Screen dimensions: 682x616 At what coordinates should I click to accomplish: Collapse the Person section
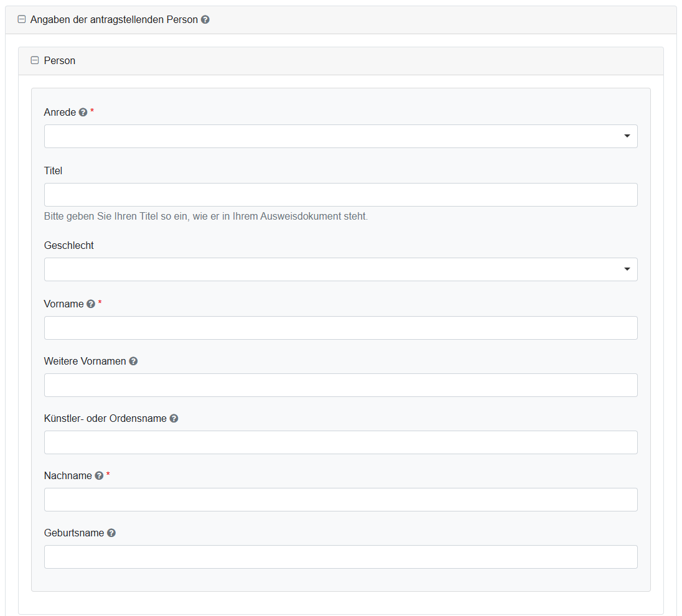35,61
